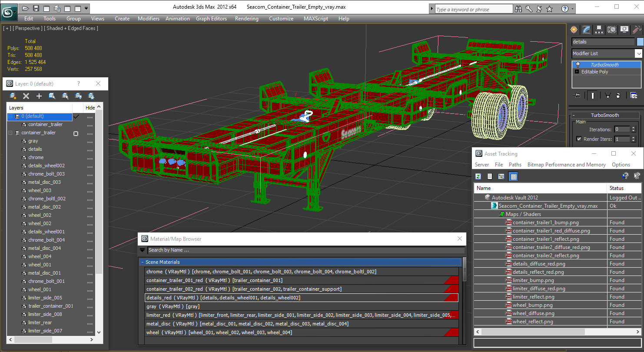Collapse the Scene Materials group
644x352 pixels.
pos(142,262)
